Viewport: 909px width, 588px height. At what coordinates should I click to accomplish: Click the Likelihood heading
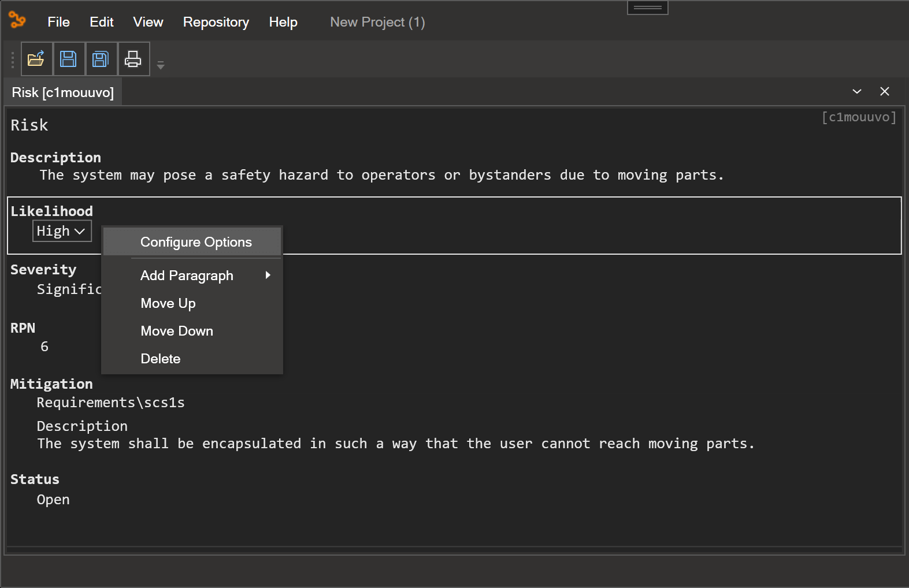51,211
